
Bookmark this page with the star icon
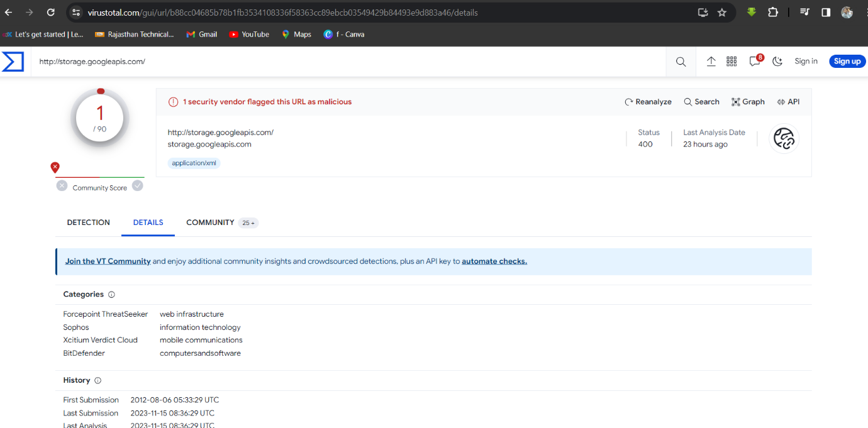pos(722,13)
